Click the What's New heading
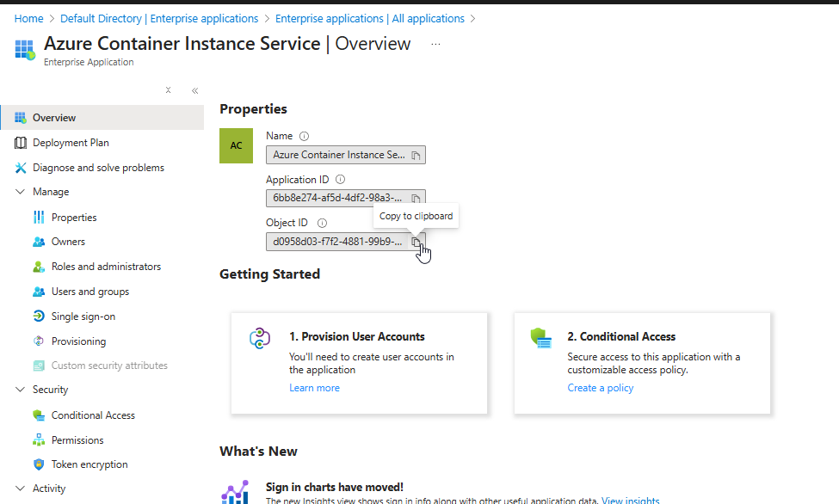The image size is (839, 504). pyautogui.click(x=258, y=451)
